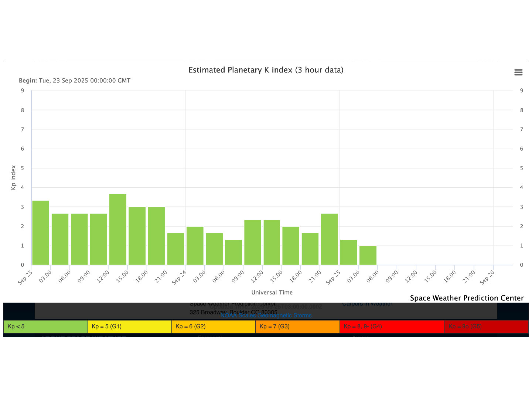Select the yellow Kp = 5 (G1) swatch

coord(129,327)
